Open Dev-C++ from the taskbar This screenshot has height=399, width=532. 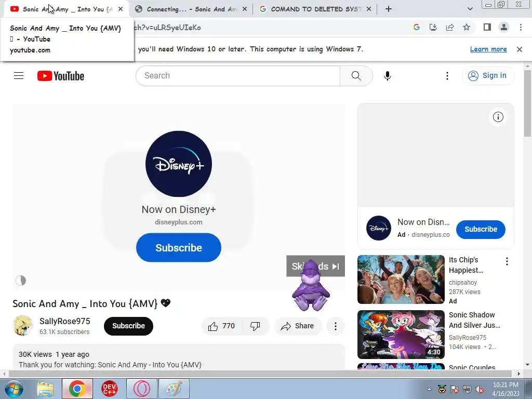[x=109, y=389]
